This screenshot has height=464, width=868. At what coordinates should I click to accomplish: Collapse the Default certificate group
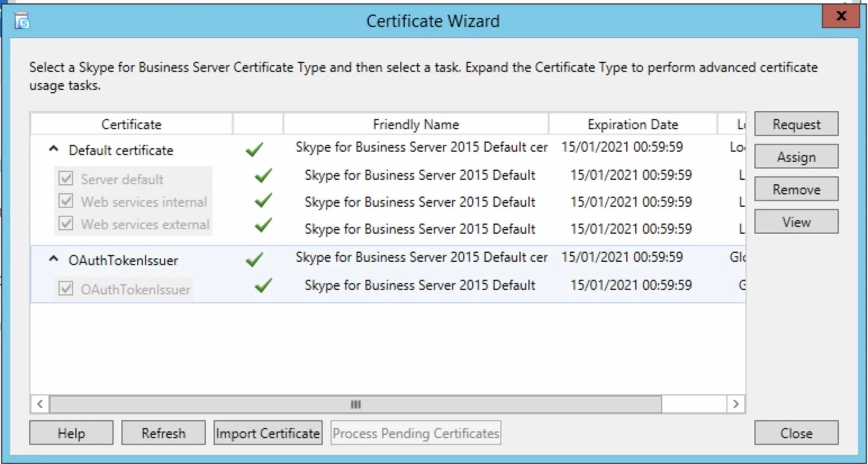click(x=53, y=149)
